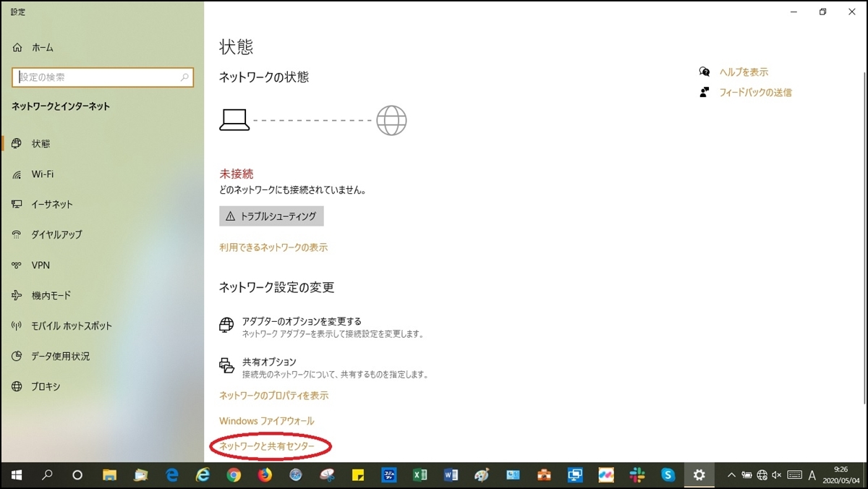
Task: Select モバイル ホットスポット in the sidebar
Action: coord(69,326)
